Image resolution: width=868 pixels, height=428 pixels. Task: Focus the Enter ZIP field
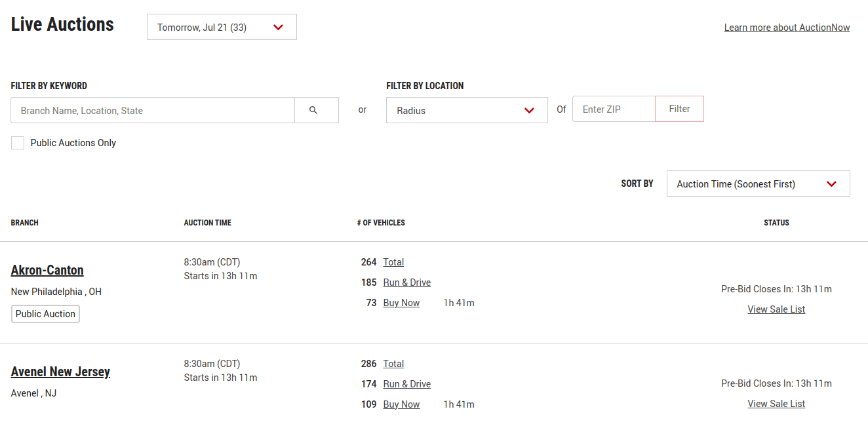[x=613, y=109]
